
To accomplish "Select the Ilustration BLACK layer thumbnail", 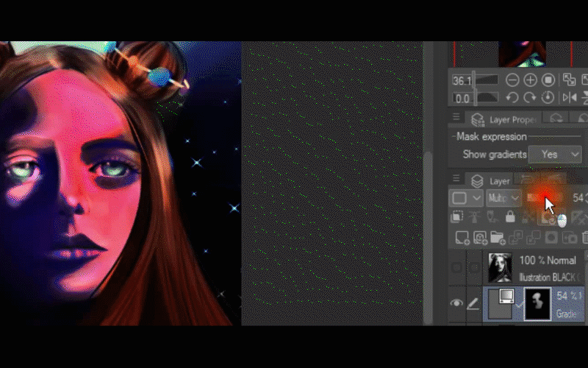I will [501, 268].
